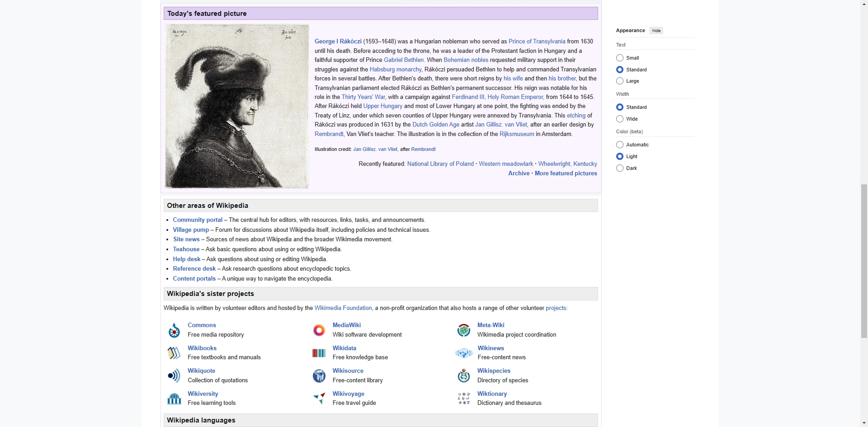Screen dimensions: 868x427
Task: Click the Wikibooks logo icon
Action: click(174, 353)
